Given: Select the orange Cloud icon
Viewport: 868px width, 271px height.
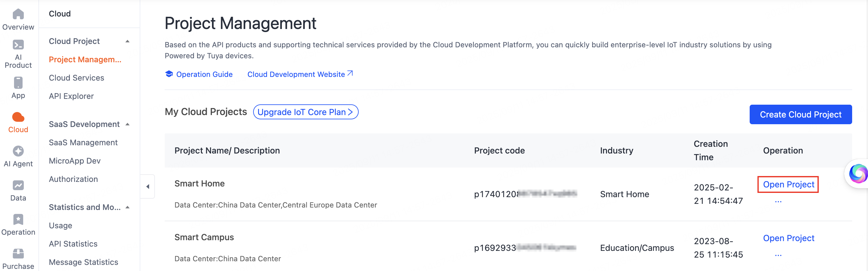Looking at the screenshot, I should click(18, 117).
